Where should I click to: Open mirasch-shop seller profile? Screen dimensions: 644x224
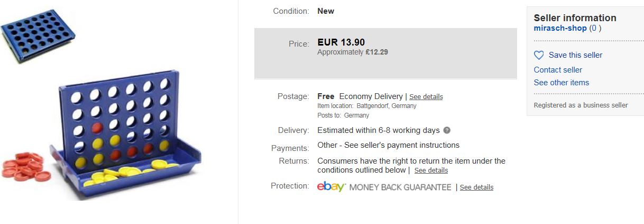point(560,28)
